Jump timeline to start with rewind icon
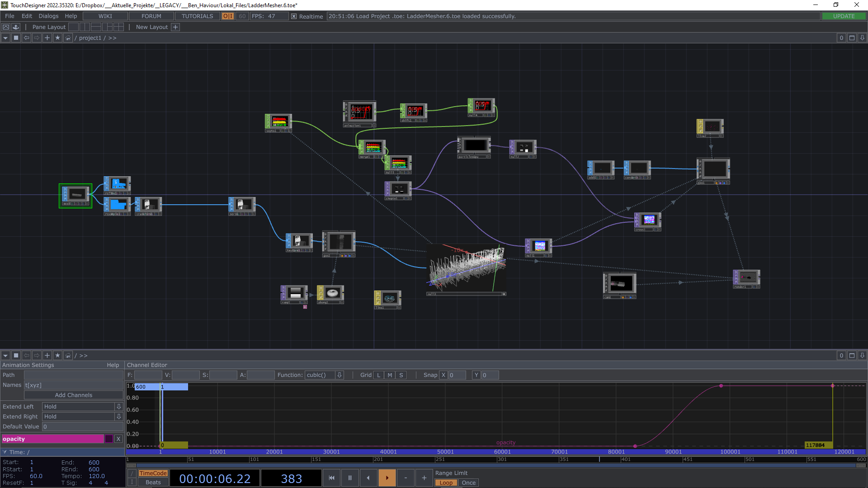 click(x=331, y=478)
